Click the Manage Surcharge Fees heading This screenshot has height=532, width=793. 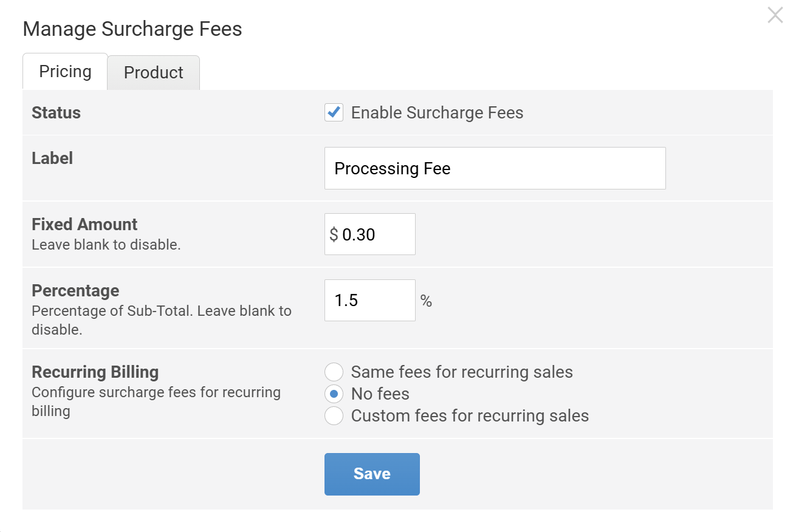coord(132,29)
